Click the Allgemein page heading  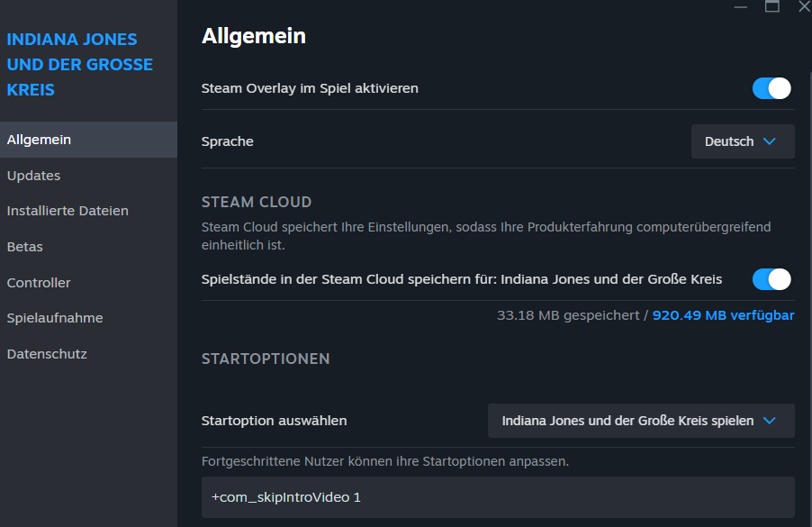(254, 36)
